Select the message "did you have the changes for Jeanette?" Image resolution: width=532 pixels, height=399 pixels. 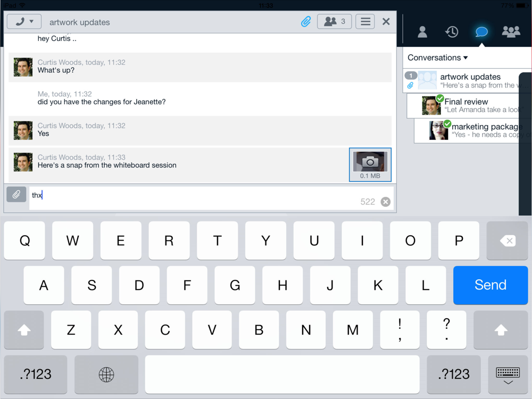pyautogui.click(x=102, y=102)
